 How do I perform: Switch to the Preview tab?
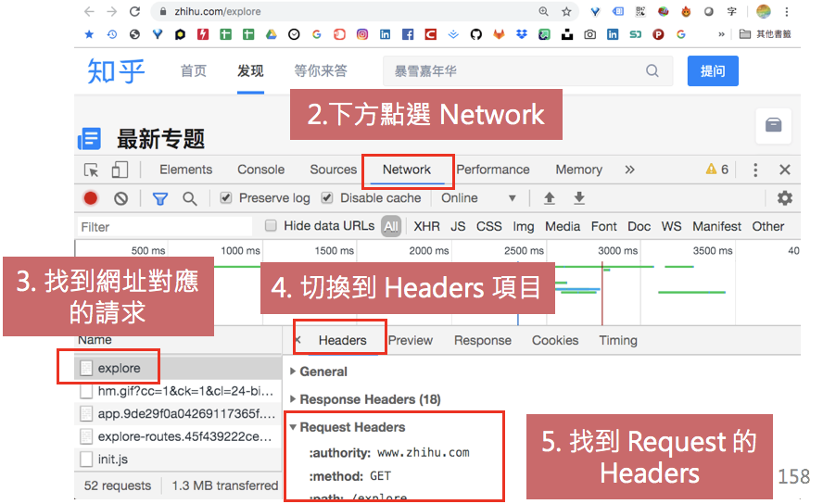coord(410,340)
